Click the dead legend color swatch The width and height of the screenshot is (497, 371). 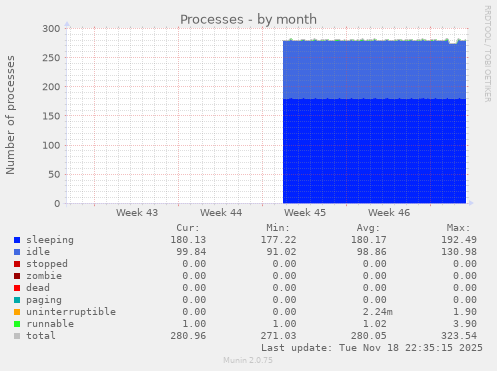[17, 288]
